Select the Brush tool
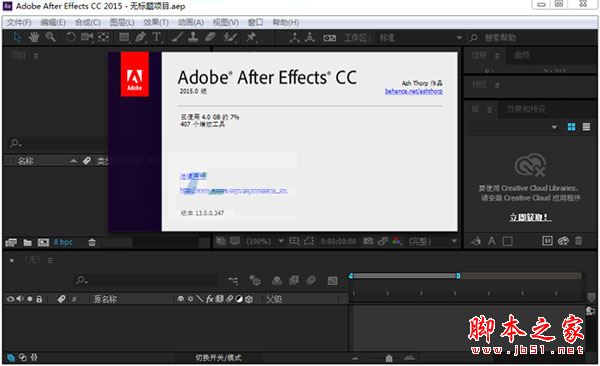Viewport: 600px width, 366px height. point(177,37)
